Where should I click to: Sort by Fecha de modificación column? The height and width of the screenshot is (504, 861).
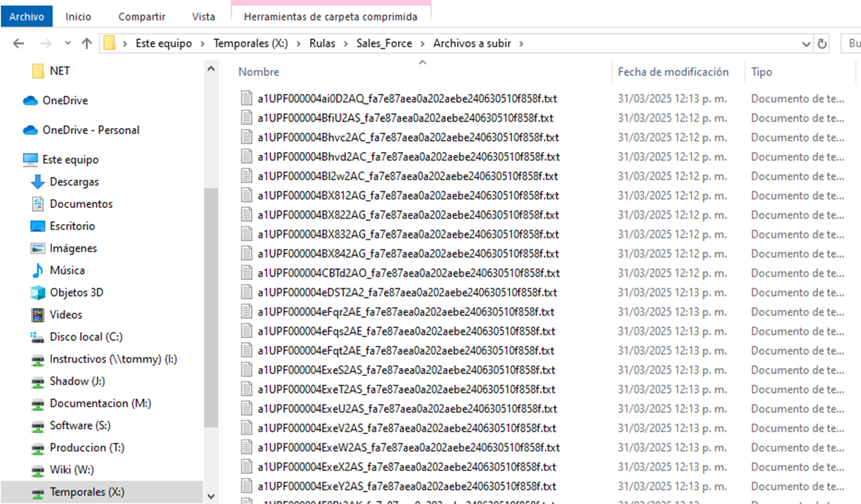click(673, 71)
